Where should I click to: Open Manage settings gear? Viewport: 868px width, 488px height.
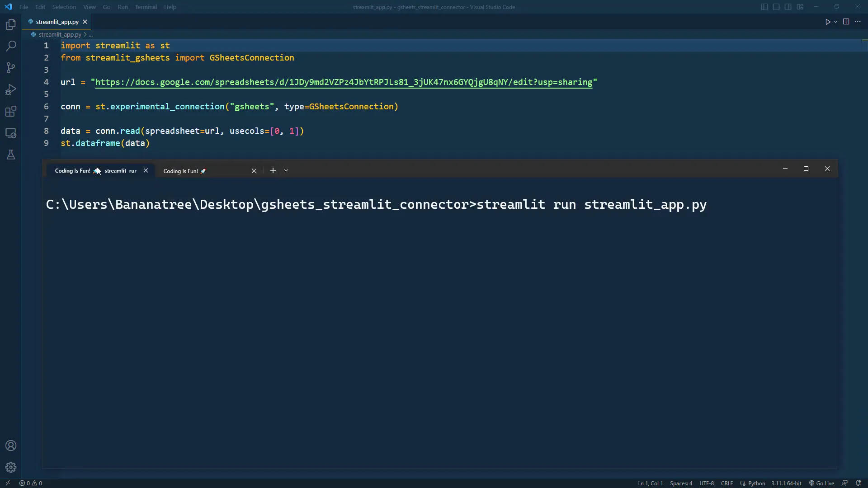point(10,467)
